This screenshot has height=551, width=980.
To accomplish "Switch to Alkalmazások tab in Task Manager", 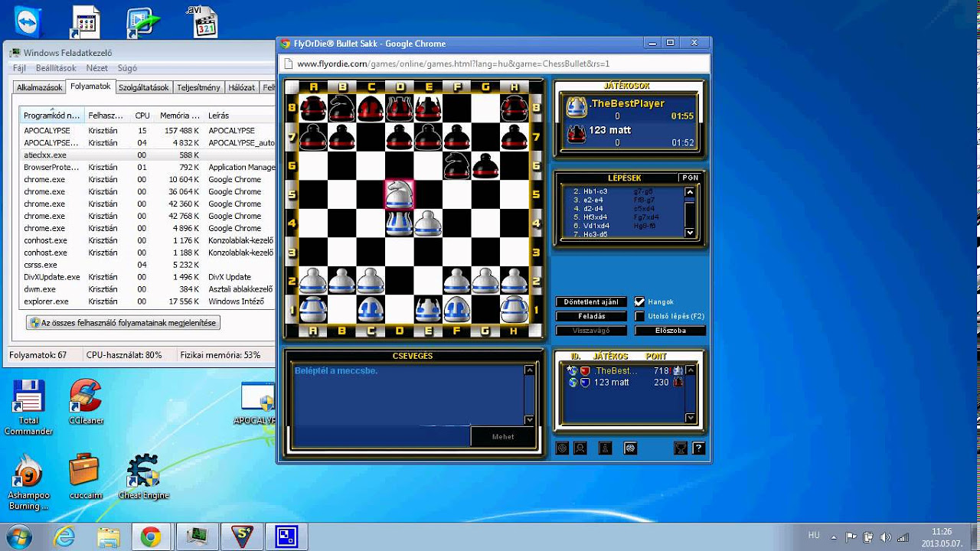I will pyautogui.click(x=39, y=87).
